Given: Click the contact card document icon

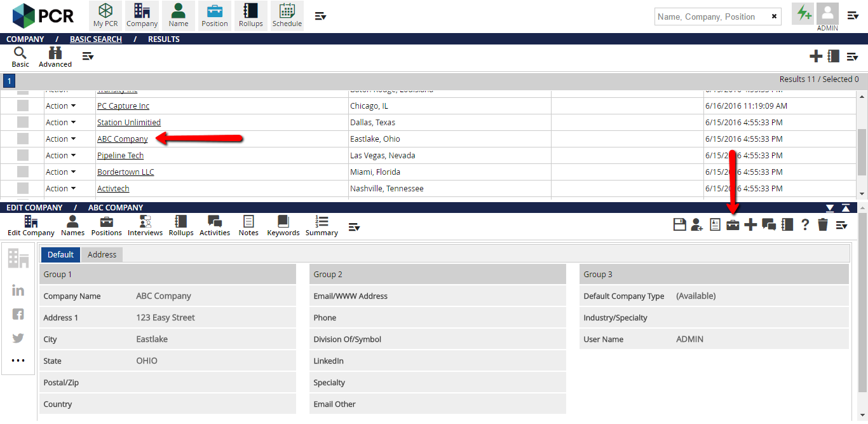Looking at the screenshot, I should [715, 224].
